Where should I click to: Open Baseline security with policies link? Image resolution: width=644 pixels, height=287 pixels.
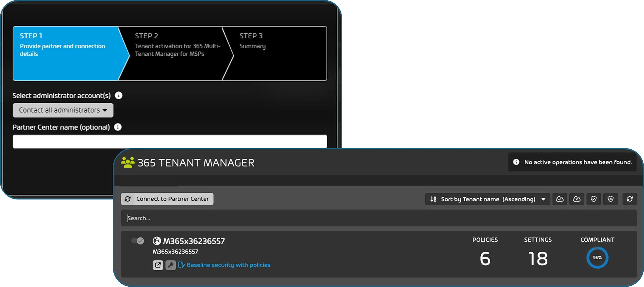pos(228,265)
